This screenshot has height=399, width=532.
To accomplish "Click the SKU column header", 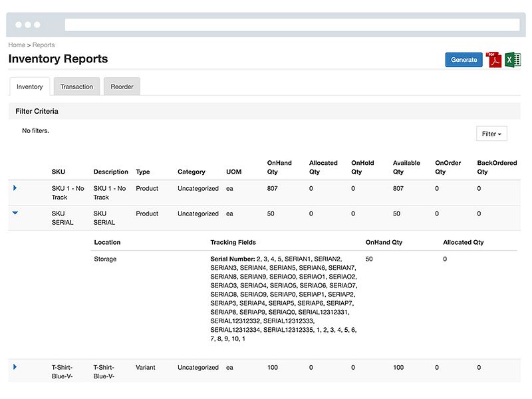I will (59, 172).
